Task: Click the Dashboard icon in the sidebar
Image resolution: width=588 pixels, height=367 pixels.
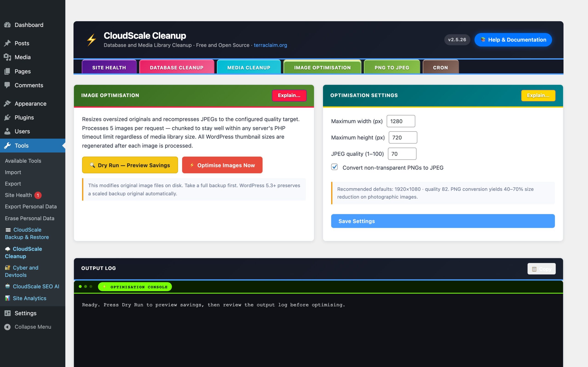Action: (8, 25)
